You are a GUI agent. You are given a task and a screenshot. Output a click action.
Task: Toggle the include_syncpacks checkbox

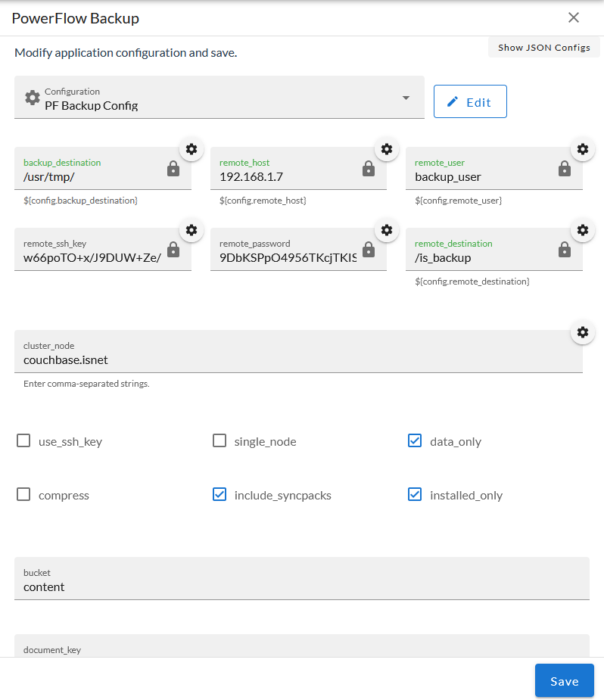219,495
